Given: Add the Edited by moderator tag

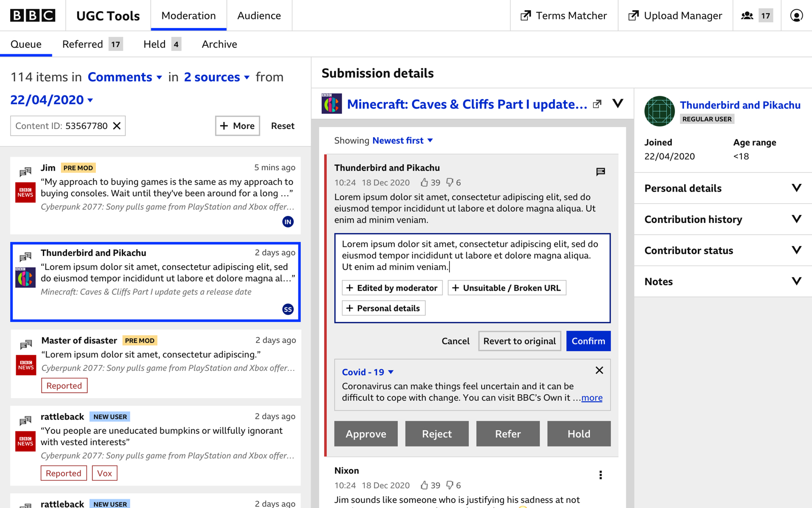Looking at the screenshot, I should [392, 288].
